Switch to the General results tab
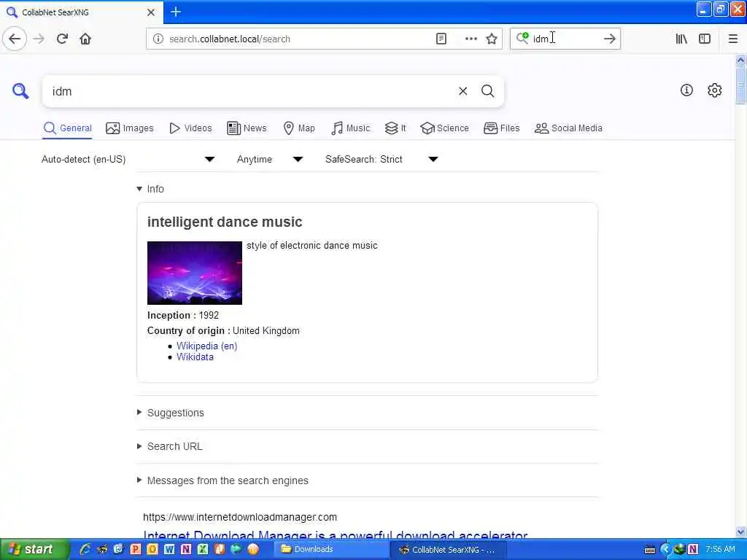Screen dimensions: 747x560 coord(67,128)
